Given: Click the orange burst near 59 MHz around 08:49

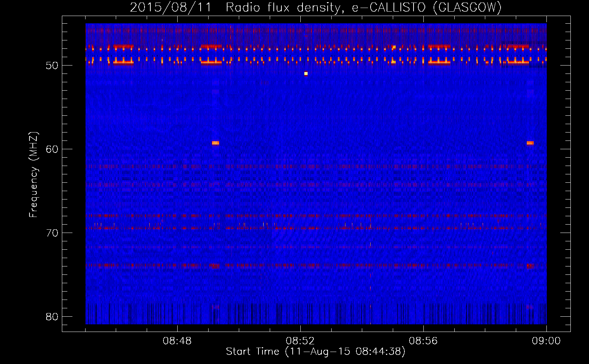Looking at the screenshot, I should point(216,143).
